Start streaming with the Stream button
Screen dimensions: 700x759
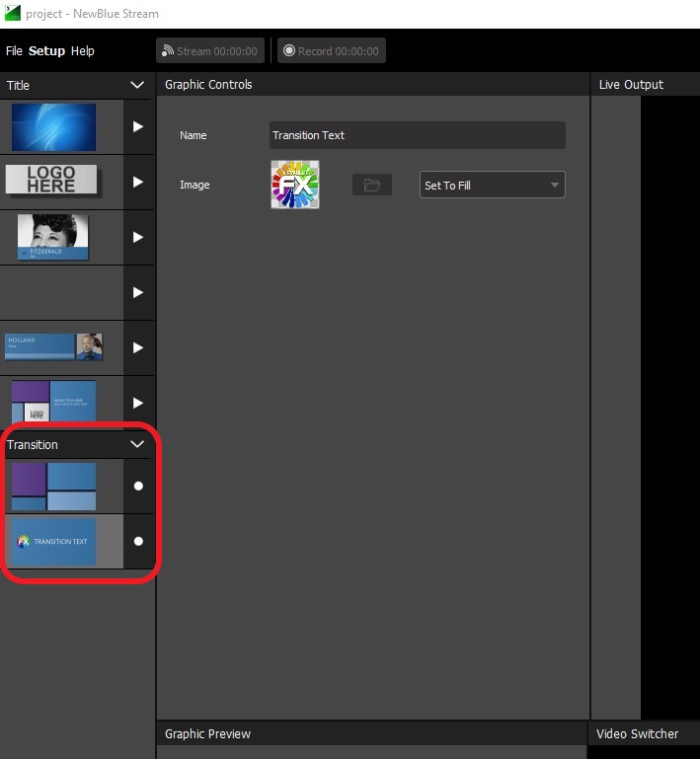pos(210,51)
